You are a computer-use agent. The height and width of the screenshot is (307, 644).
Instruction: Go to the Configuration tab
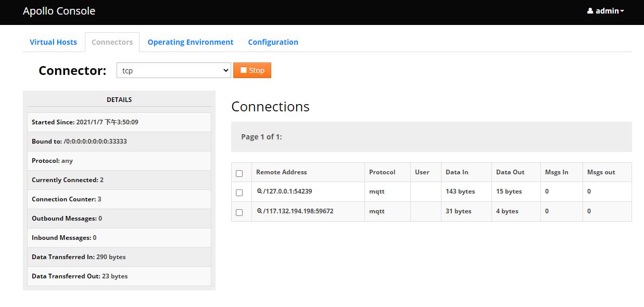click(x=273, y=42)
